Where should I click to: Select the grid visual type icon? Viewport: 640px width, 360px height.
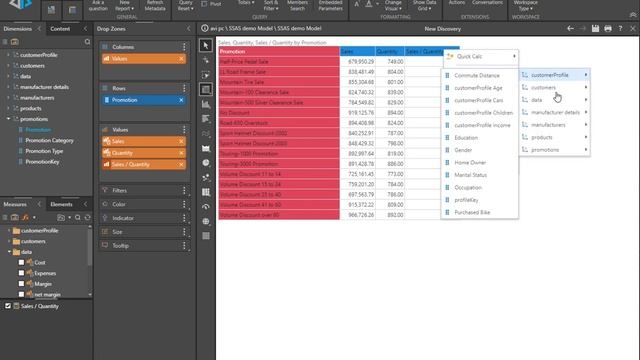pos(206,89)
